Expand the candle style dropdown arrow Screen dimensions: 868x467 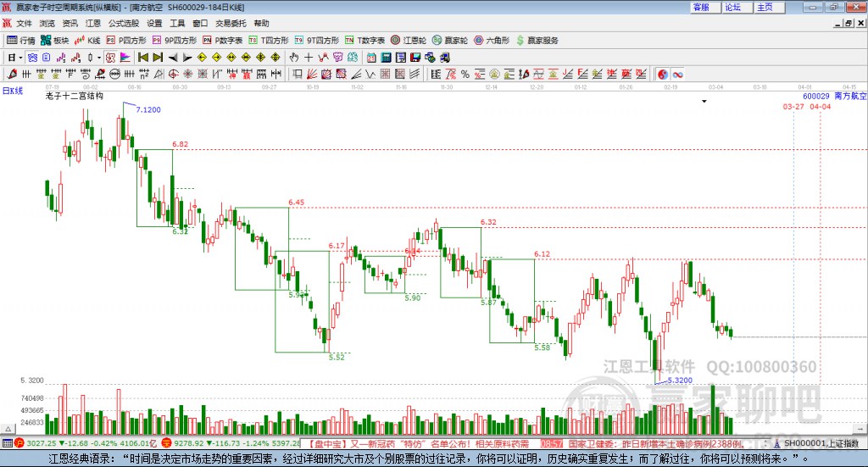click(99, 58)
